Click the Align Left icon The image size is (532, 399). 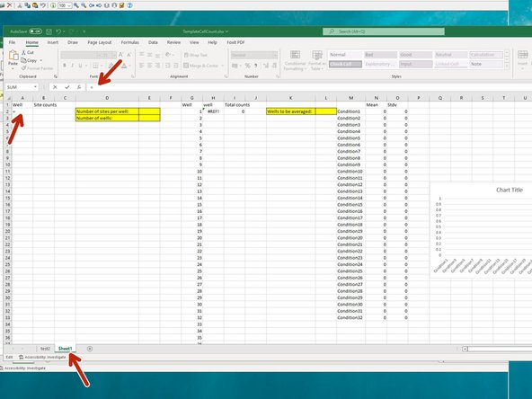[141, 66]
